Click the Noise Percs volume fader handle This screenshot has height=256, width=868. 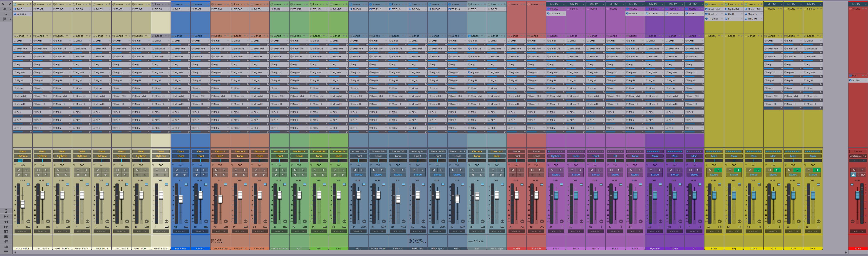coord(22,205)
